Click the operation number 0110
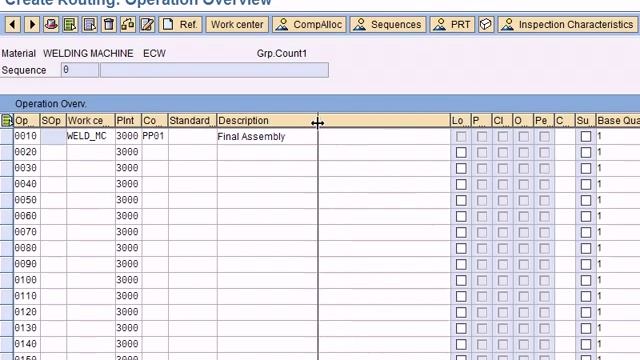The width and height of the screenshot is (640, 360). [x=26, y=296]
